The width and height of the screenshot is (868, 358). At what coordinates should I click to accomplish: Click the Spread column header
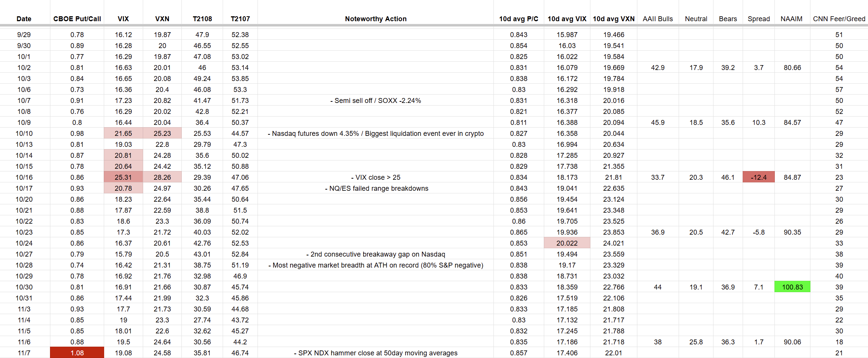[x=759, y=19]
